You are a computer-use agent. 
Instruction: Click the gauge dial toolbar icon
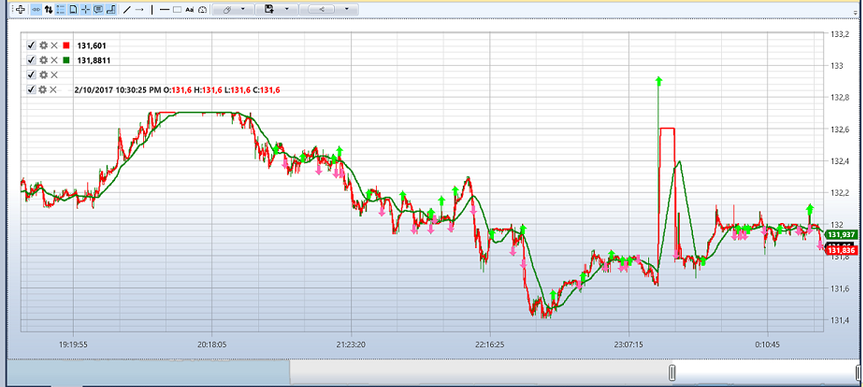(202, 9)
